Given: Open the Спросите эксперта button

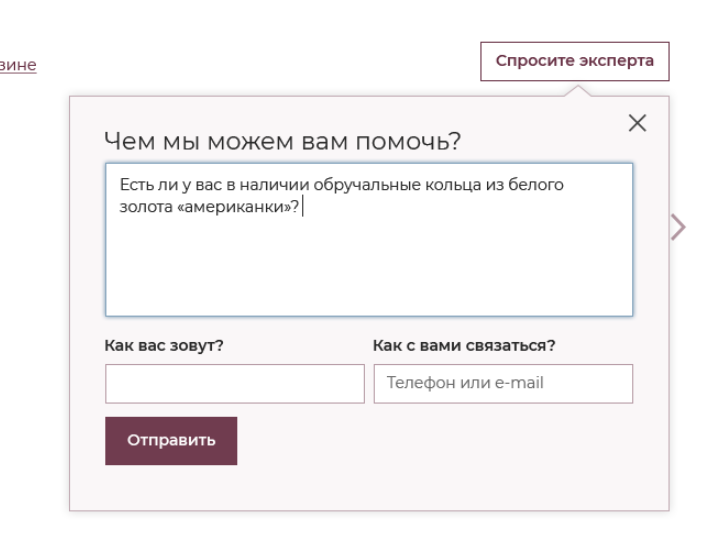Looking at the screenshot, I should pyautogui.click(x=575, y=61).
